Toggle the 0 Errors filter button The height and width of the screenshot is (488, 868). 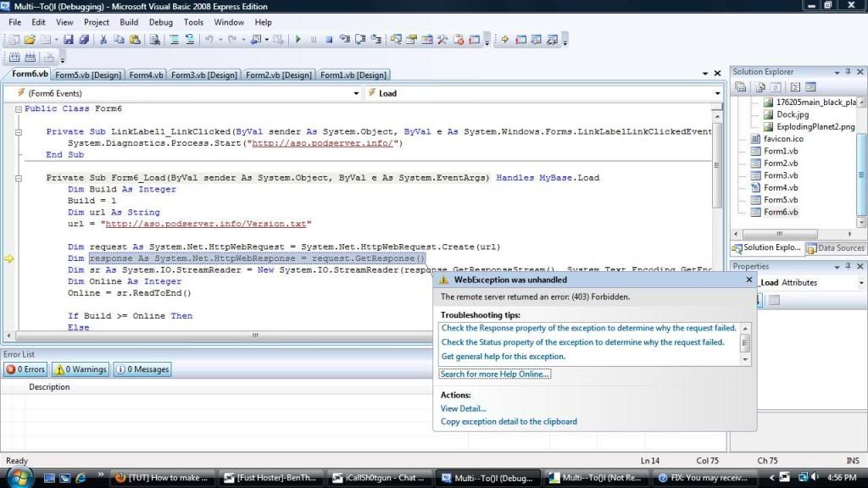(x=25, y=369)
